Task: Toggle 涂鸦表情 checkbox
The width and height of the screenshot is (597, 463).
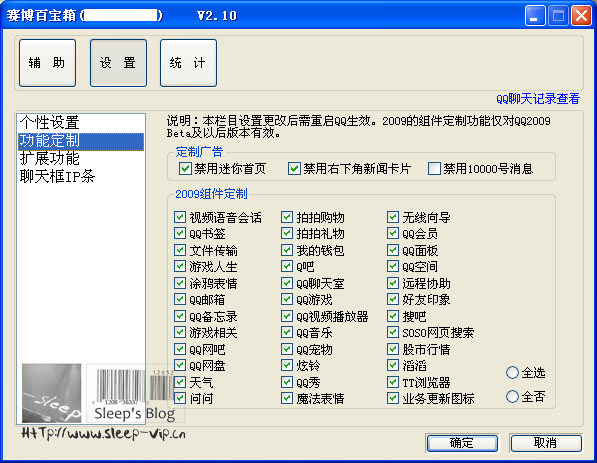Action: tap(180, 283)
